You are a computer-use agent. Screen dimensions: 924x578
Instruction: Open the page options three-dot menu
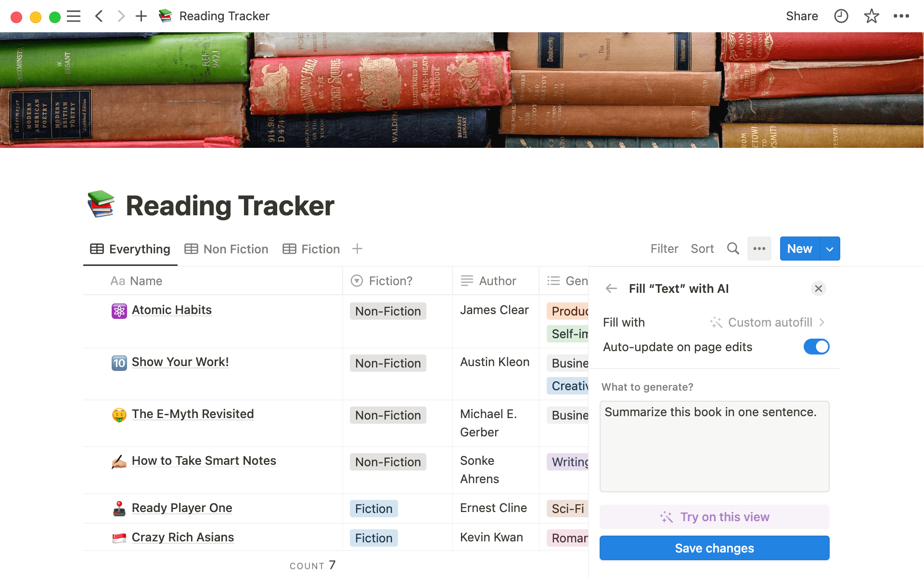(900, 16)
